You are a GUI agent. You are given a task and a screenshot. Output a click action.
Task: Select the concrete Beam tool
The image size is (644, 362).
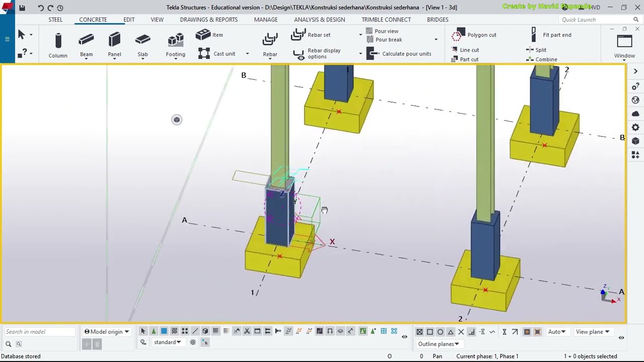(x=86, y=45)
